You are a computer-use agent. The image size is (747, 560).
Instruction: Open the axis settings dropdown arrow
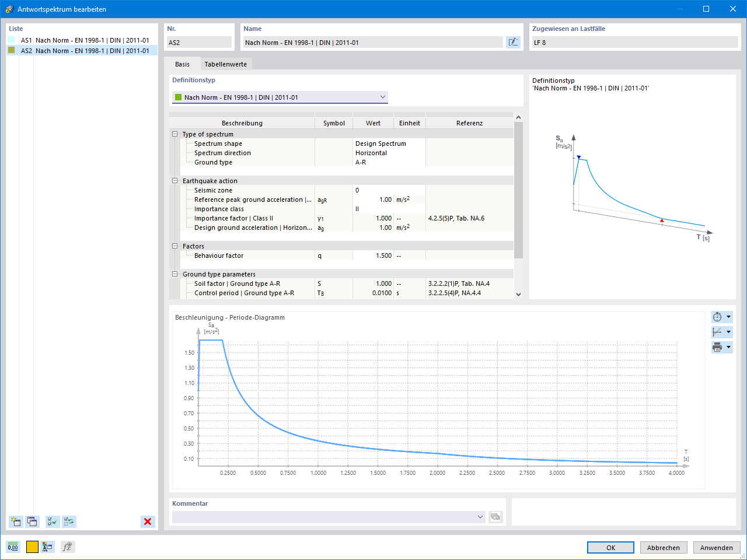728,332
